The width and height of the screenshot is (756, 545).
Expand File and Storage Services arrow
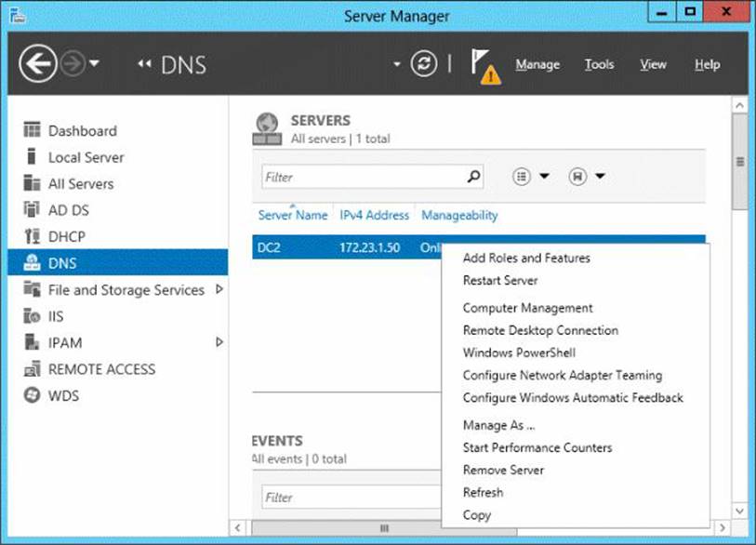pos(219,289)
